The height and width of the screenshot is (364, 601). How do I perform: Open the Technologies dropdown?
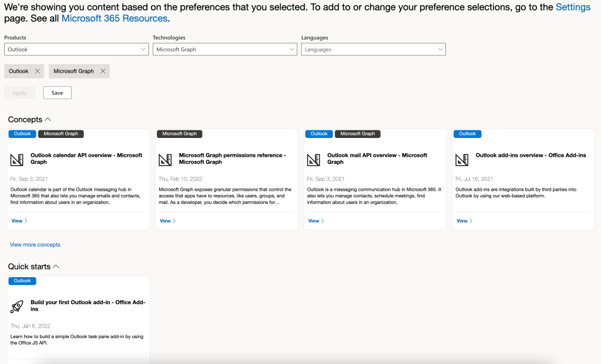(x=225, y=49)
